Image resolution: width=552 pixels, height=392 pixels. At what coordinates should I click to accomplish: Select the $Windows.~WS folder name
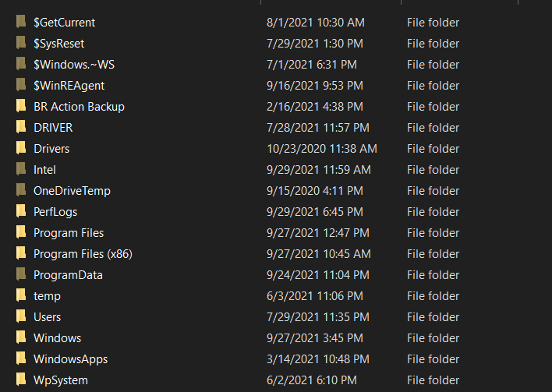[73, 65]
